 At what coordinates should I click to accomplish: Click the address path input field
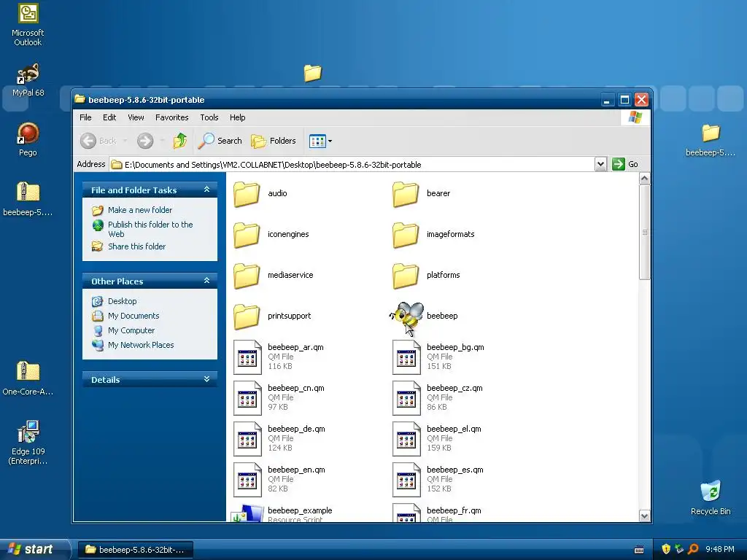tap(352, 164)
